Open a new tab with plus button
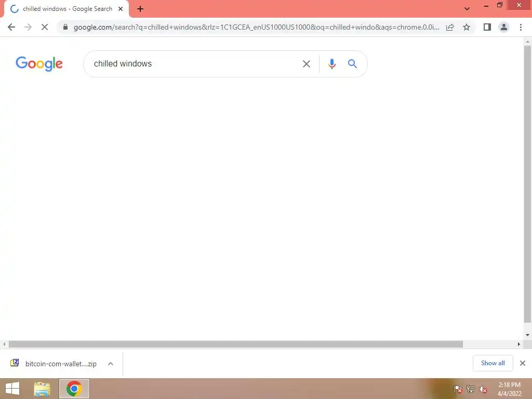Screen dimensions: 532x399 [x=140, y=9]
